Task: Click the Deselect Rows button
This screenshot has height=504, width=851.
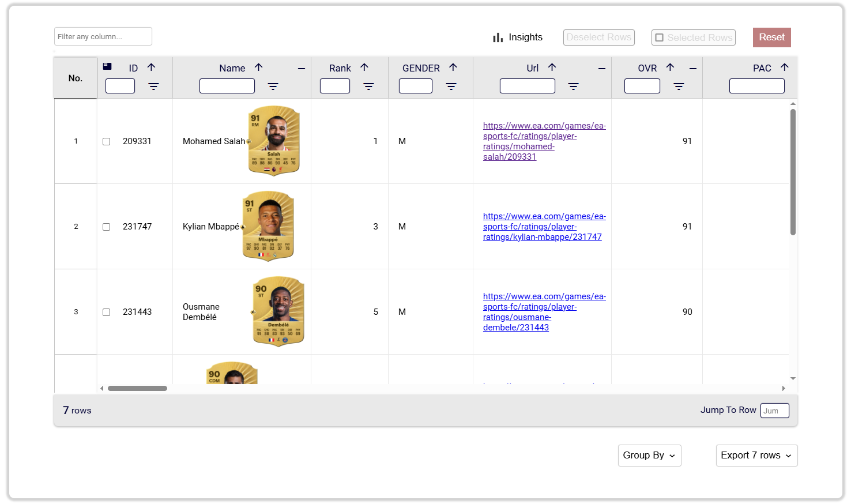Action: [599, 37]
